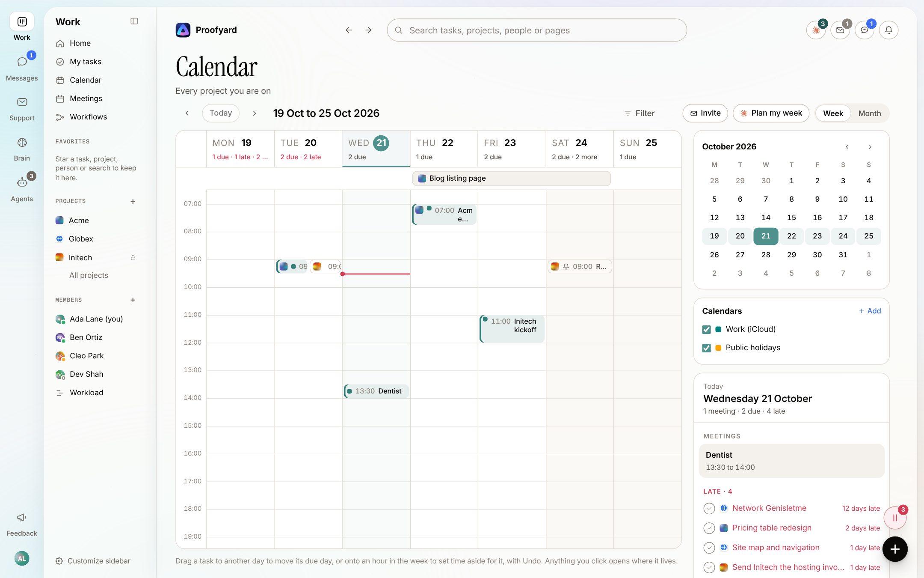Open the Brain section icon
This screenshot has width=924, height=578.
pyautogui.click(x=22, y=143)
